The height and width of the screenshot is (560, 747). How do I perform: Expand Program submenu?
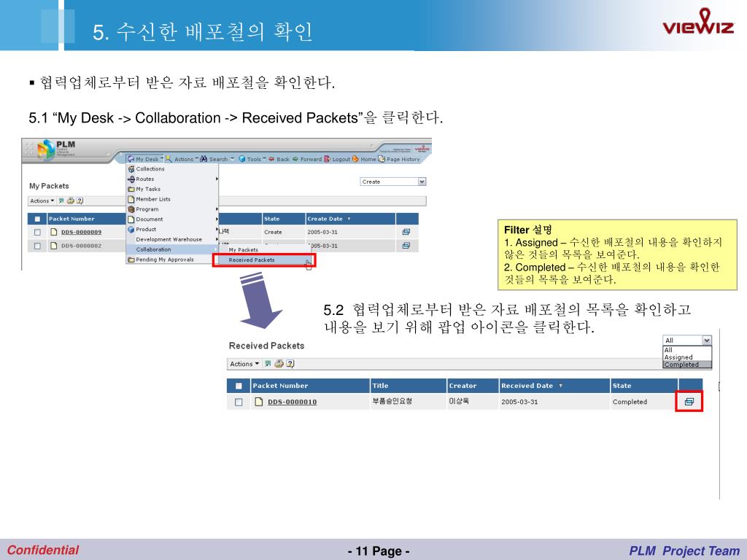tap(172, 209)
